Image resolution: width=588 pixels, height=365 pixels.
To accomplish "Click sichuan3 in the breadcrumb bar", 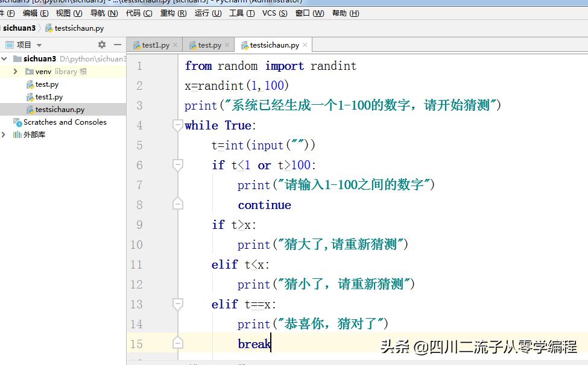I will pyautogui.click(x=19, y=28).
